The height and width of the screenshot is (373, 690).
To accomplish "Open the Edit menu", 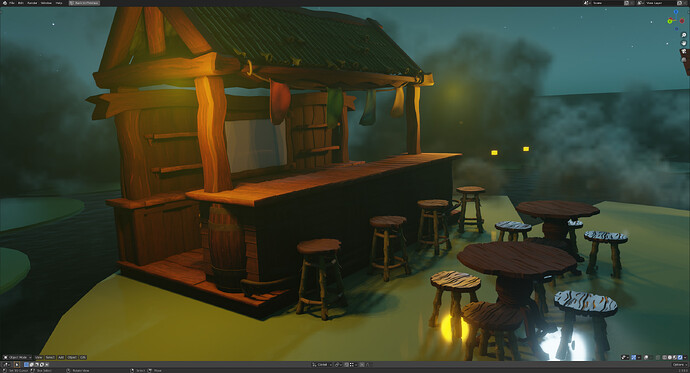I will click(21, 3).
